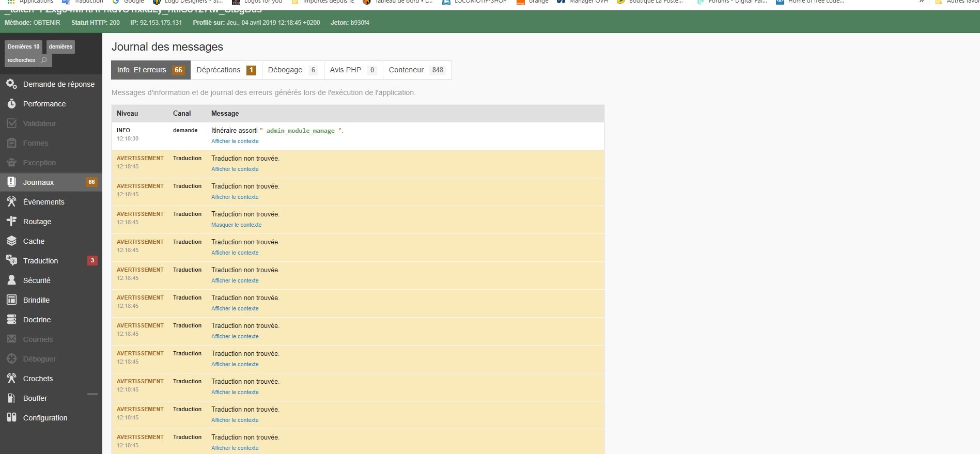
Task: Switch to the Débogage tab
Action: point(292,70)
